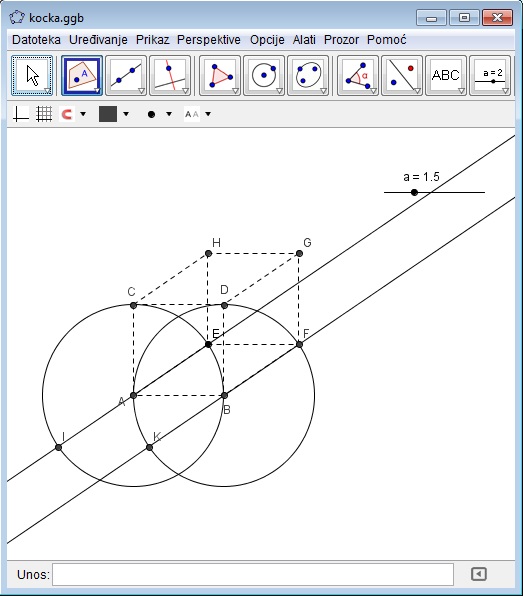Screen dimensions: 523x596
Task: Toggle the grid display
Action: tap(44, 114)
